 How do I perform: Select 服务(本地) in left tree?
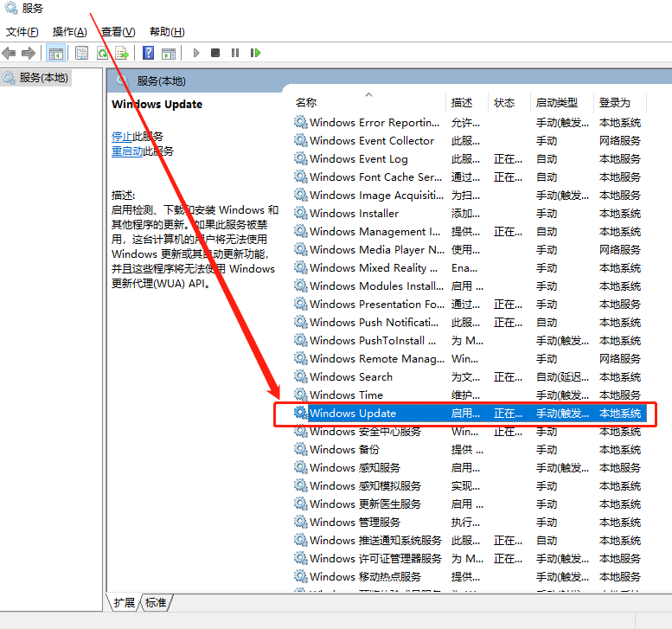(43, 78)
